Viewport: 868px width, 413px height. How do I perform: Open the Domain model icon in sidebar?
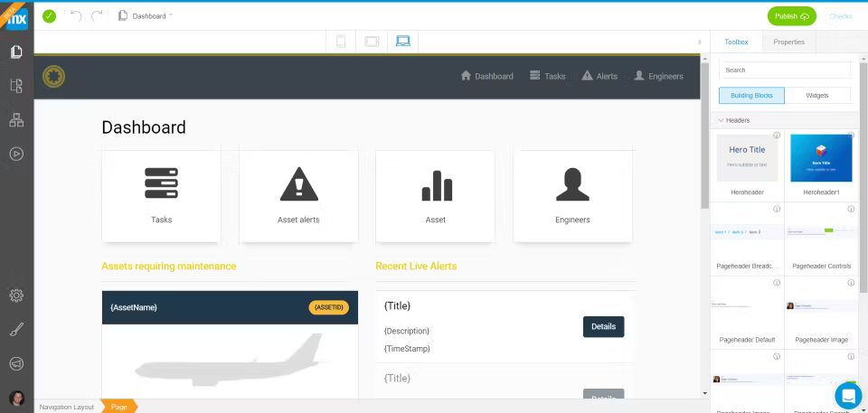pos(16,120)
